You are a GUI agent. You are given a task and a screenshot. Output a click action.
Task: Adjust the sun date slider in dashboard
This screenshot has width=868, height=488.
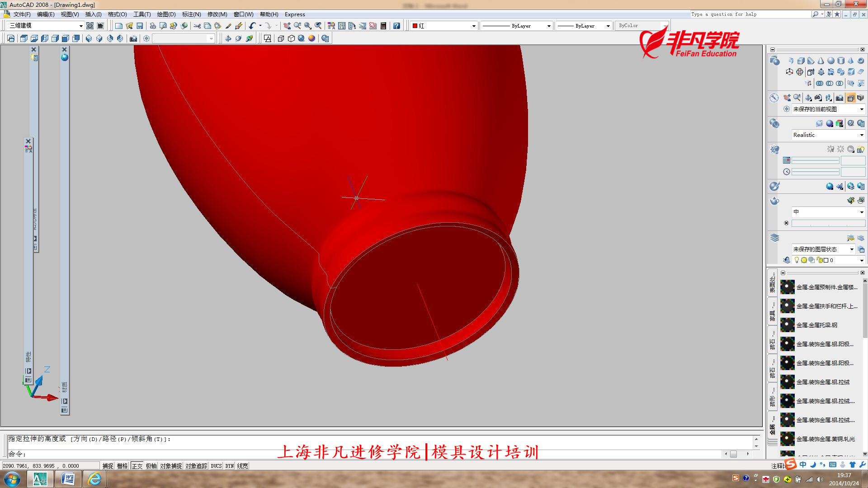tap(815, 160)
